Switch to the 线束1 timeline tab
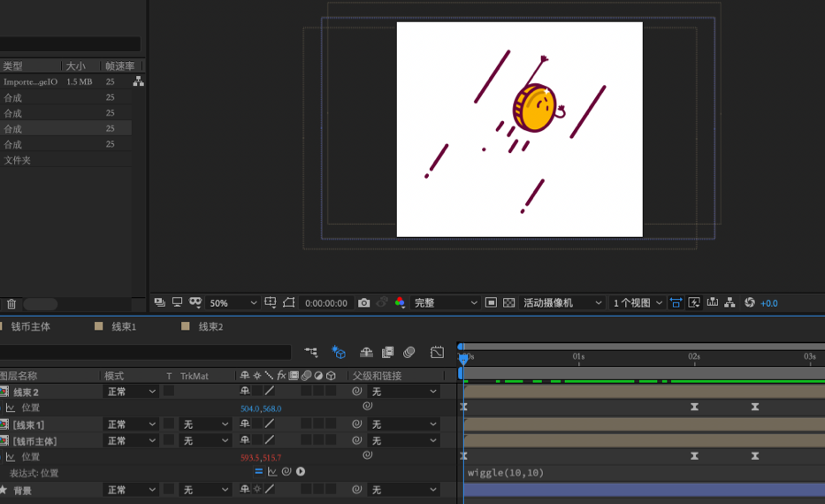 tap(124, 326)
